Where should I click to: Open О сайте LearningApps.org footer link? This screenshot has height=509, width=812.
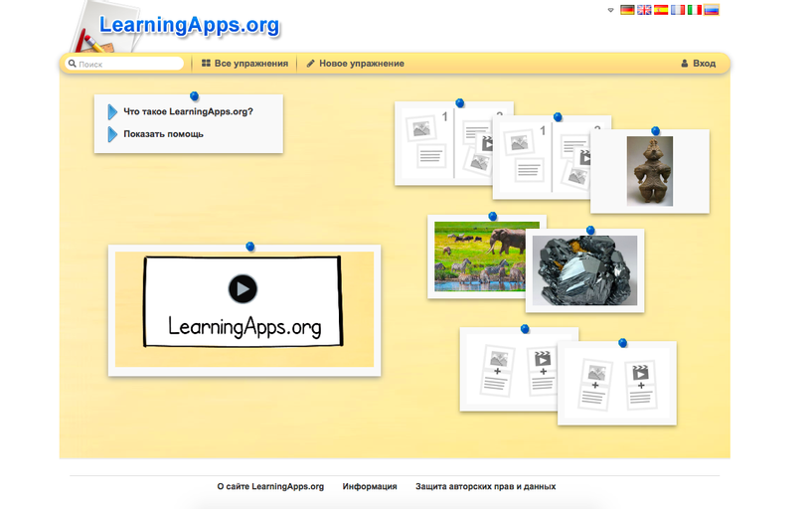pyautogui.click(x=270, y=487)
